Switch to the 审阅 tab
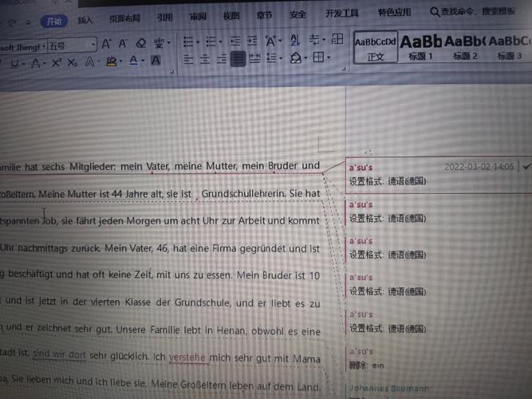This screenshot has height=399, width=532. click(198, 16)
